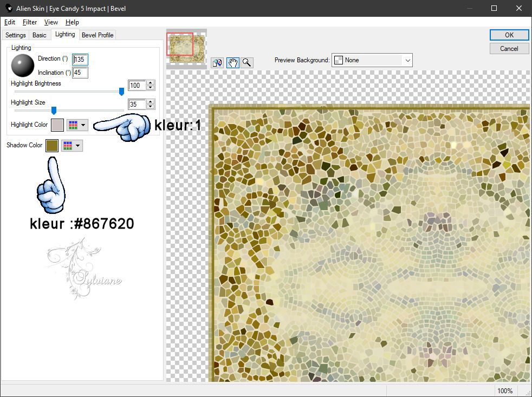Image resolution: width=532 pixels, height=397 pixels.
Task: Open the Help menu
Action: pyautogui.click(x=72, y=22)
